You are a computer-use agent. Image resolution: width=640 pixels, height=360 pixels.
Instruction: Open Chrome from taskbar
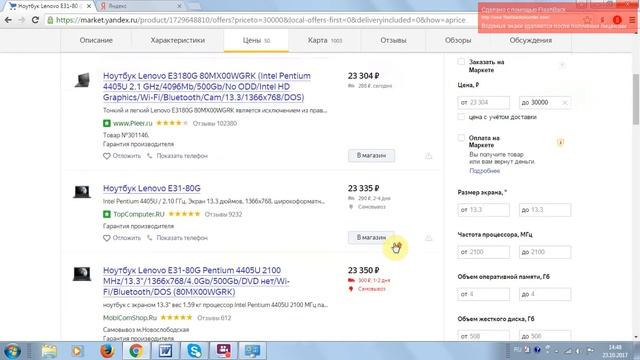[136, 351]
